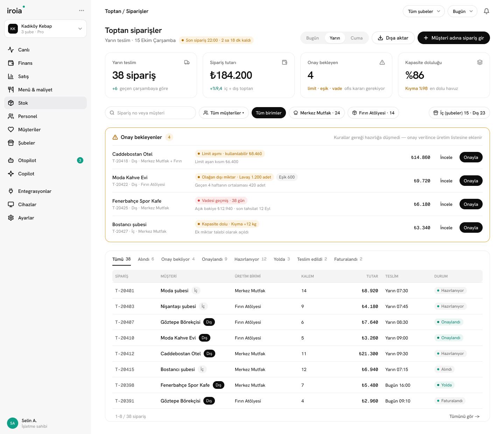Open Satış reports
Image resolution: width=504 pixels, height=434 pixels.
[45, 76]
